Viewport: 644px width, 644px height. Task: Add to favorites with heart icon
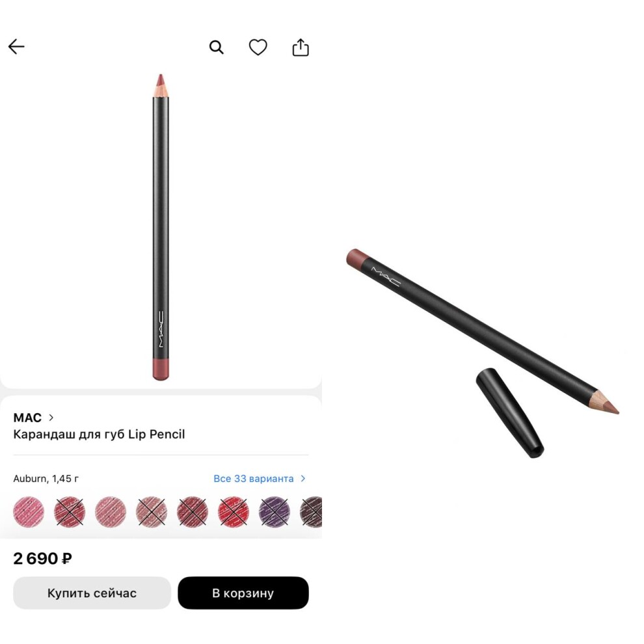pos(258,47)
